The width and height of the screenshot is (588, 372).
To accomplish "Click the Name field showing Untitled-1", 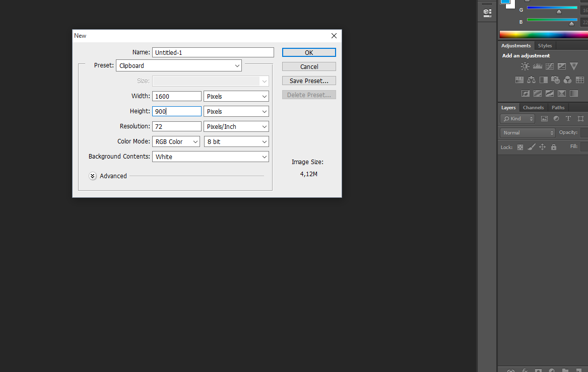I will (x=213, y=52).
